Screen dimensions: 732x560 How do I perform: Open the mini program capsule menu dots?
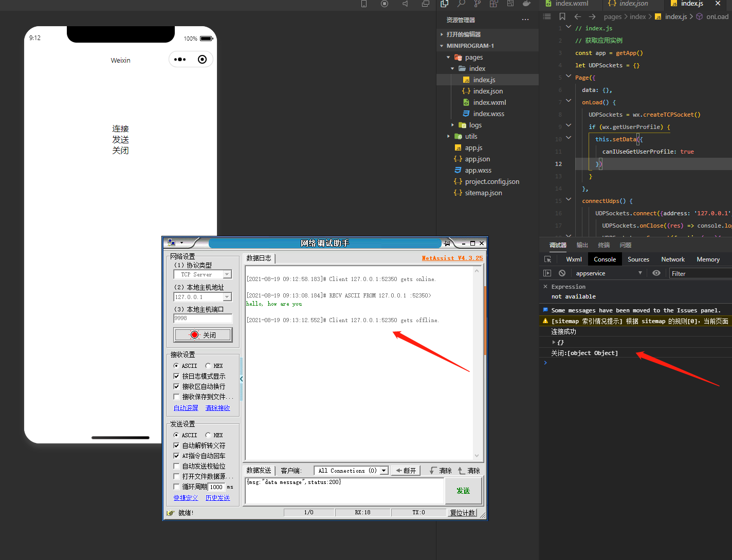coord(180,60)
